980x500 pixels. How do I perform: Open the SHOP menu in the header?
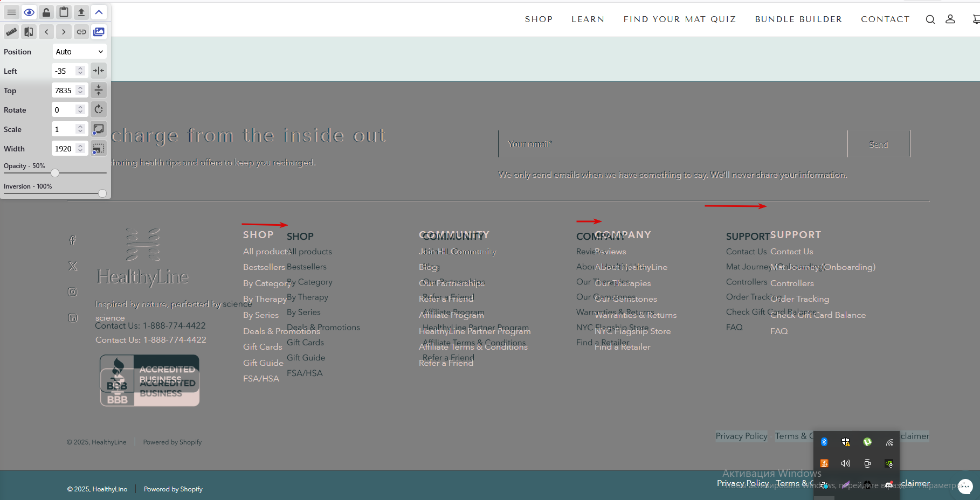coord(539,19)
